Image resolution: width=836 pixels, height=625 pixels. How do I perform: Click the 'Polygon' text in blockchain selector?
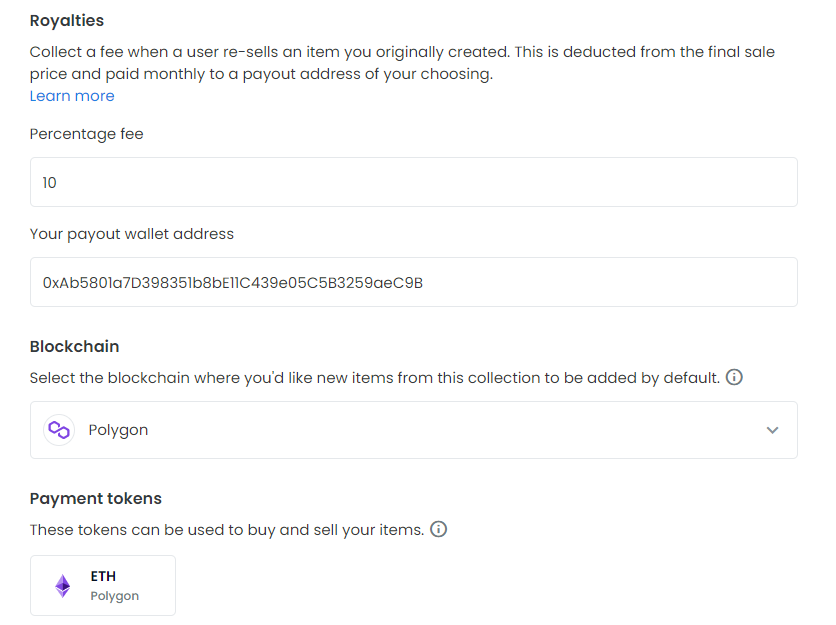pos(118,430)
